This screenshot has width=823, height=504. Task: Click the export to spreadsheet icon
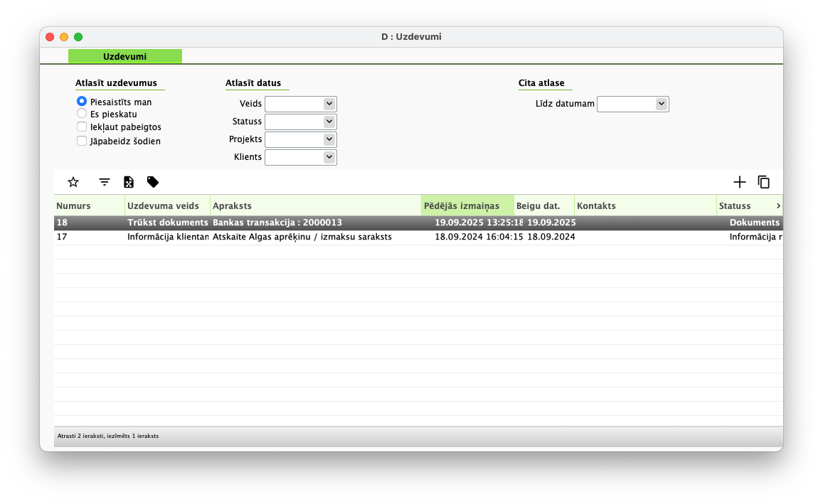pyautogui.click(x=129, y=182)
